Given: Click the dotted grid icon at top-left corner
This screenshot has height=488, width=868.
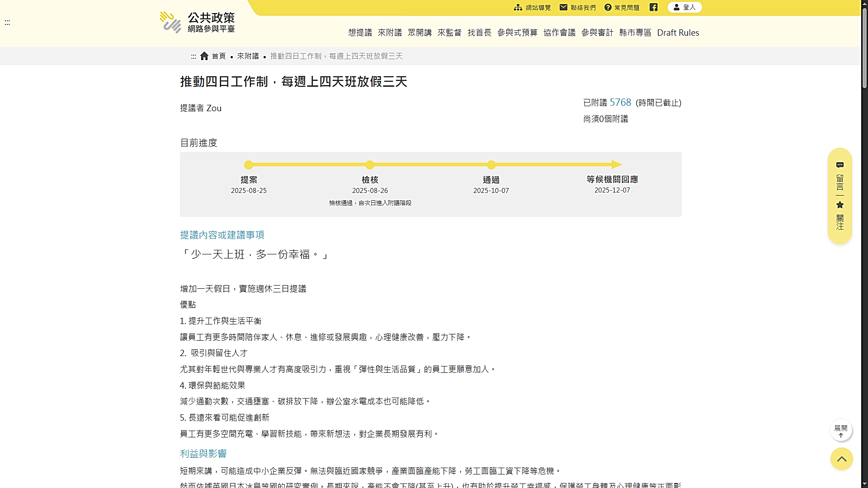Looking at the screenshot, I should 7,23.
